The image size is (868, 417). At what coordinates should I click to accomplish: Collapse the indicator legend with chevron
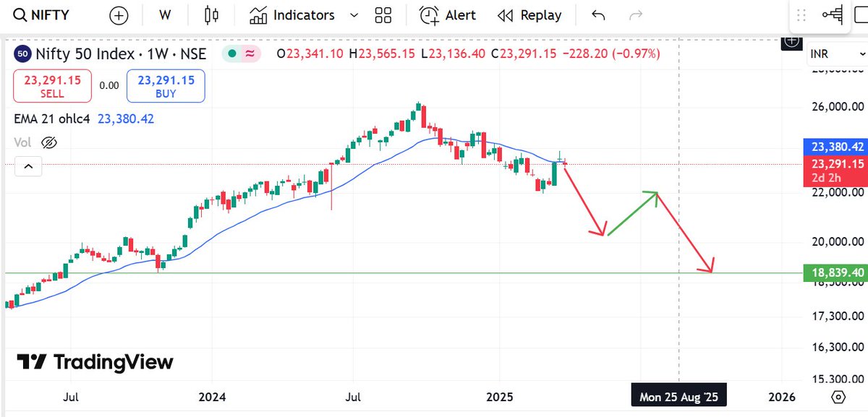click(27, 167)
